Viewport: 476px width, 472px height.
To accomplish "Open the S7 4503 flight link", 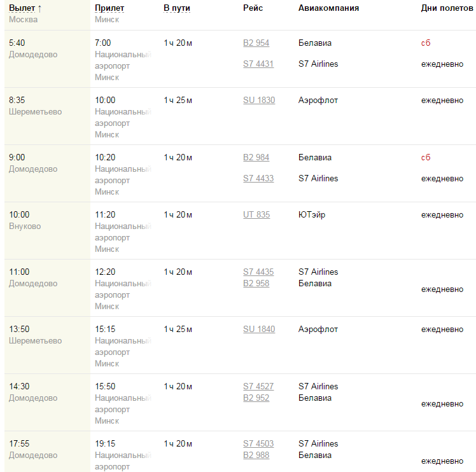I will (258, 444).
